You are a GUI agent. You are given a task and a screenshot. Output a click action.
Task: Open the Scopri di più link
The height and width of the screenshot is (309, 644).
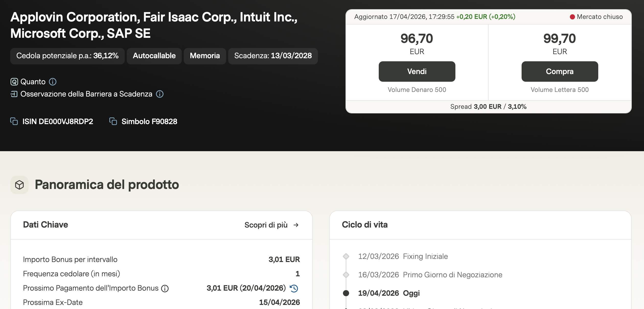(266, 225)
